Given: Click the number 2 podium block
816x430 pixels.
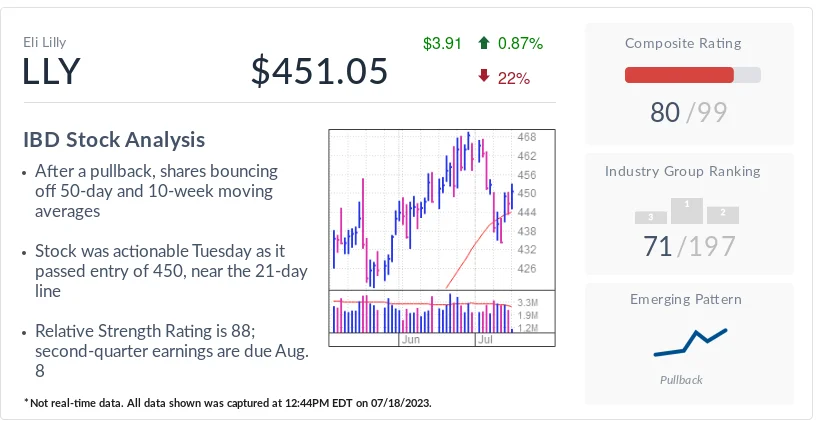Looking at the screenshot, I should pyautogui.click(x=722, y=214).
